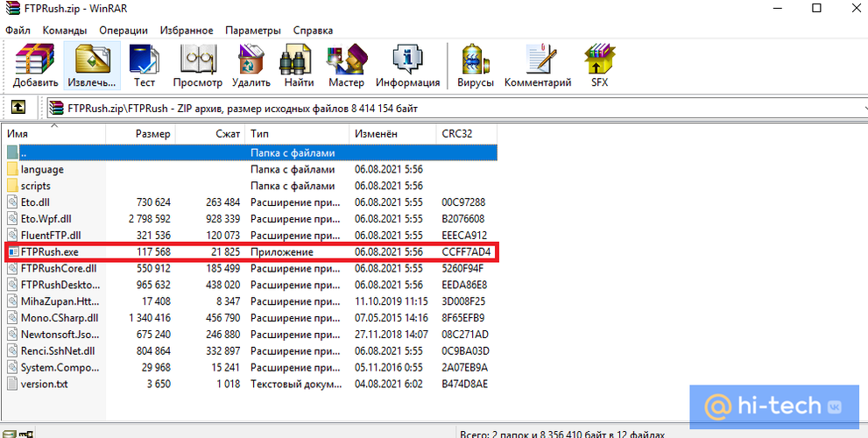Show archive Информация (Info) icon
Image resolution: width=868 pixels, height=438 pixels.
coord(407,66)
